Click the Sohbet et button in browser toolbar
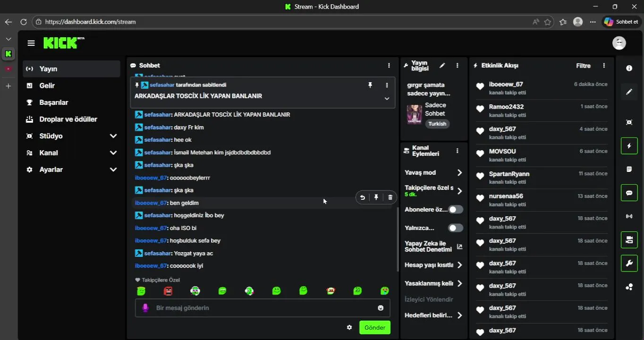The width and height of the screenshot is (644, 340). (621, 22)
